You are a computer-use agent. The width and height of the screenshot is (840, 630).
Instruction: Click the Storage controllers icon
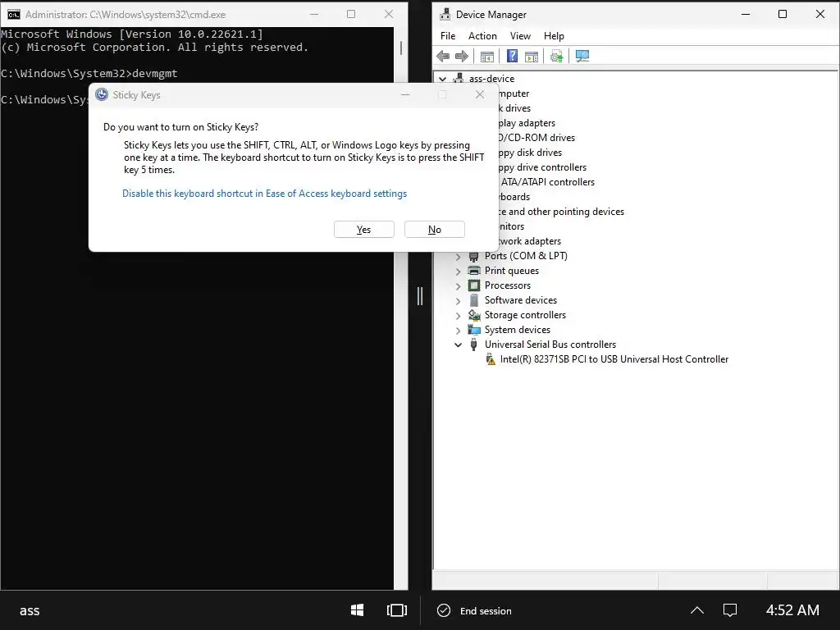click(x=474, y=315)
